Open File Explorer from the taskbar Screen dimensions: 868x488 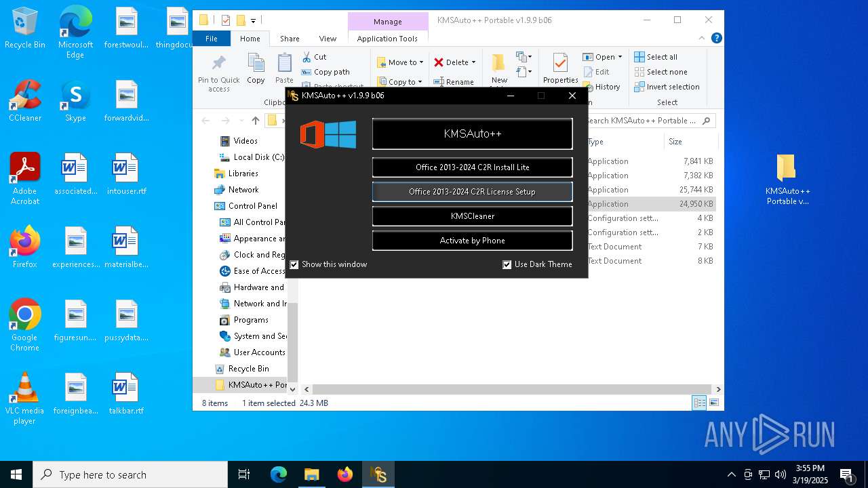click(x=311, y=474)
